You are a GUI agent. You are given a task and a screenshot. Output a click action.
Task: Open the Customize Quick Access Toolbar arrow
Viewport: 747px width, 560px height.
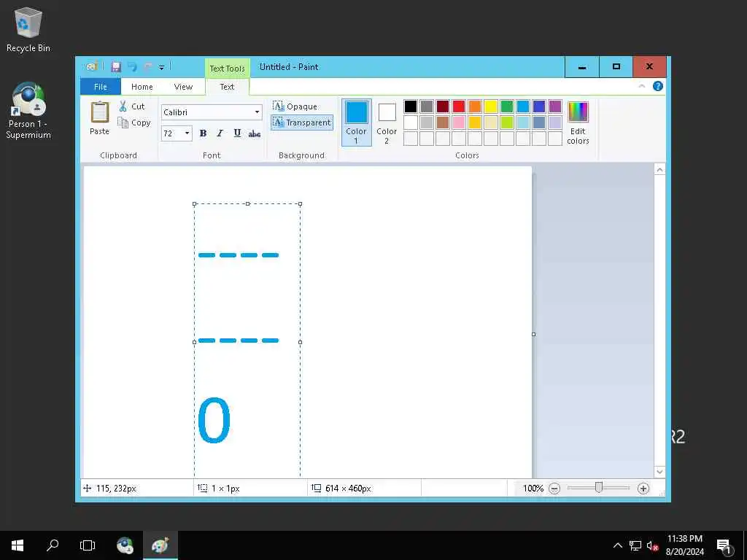coord(161,67)
